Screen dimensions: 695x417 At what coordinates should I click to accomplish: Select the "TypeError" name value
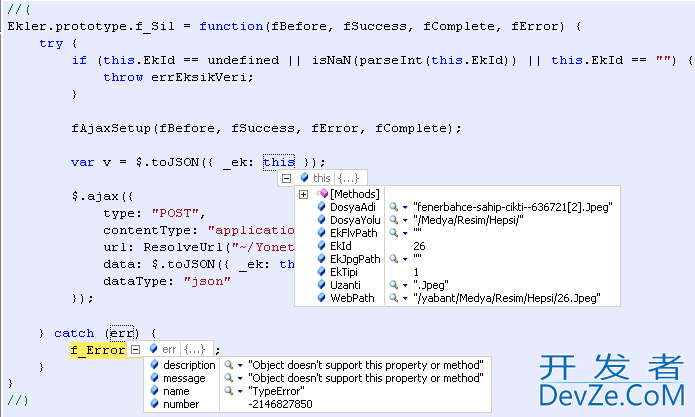tap(276, 391)
